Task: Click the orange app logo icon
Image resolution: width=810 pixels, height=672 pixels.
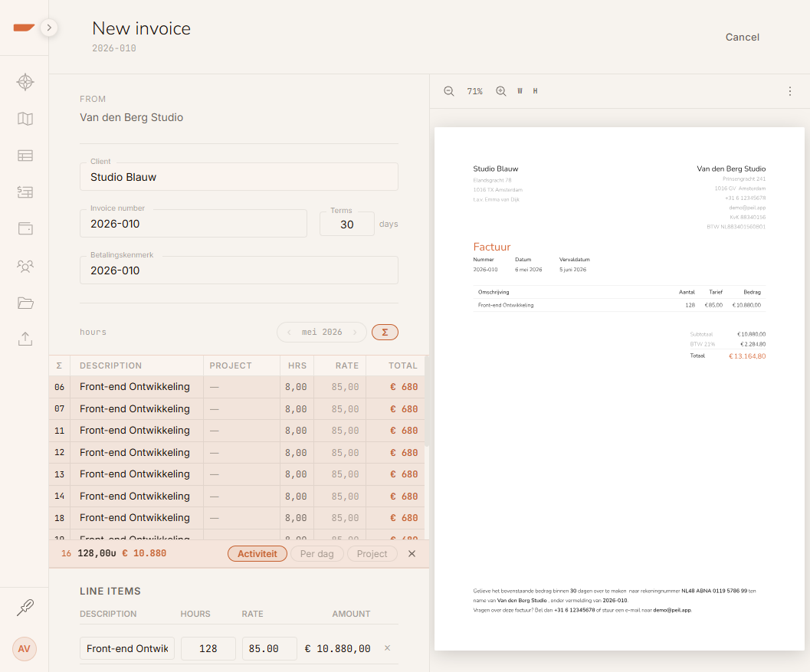Action: 24,28
